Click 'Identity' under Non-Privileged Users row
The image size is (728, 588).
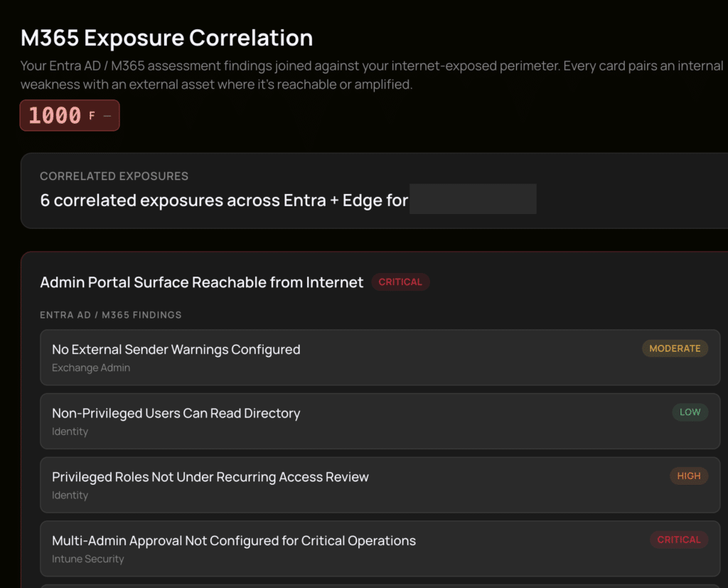pos(70,432)
